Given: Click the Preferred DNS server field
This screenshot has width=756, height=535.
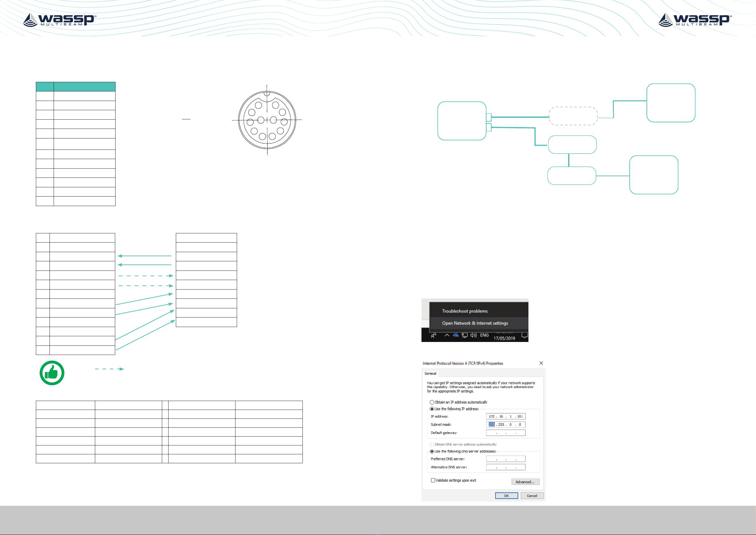Looking at the screenshot, I should (x=506, y=459).
